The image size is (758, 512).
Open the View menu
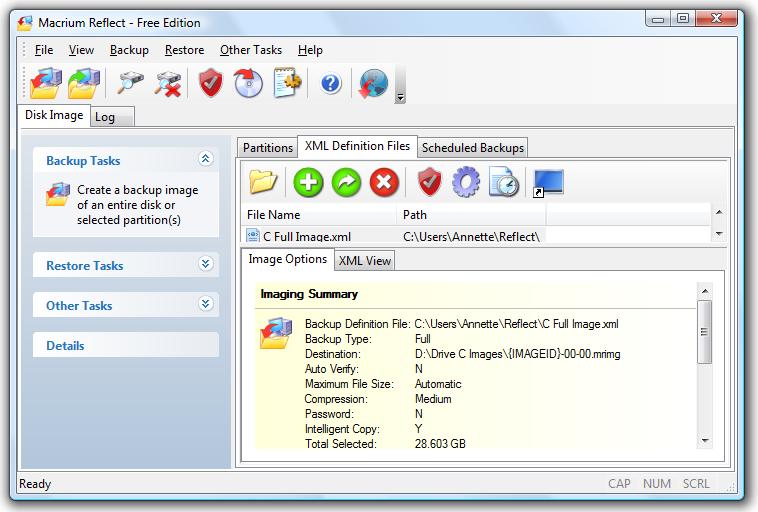(x=81, y=50)
